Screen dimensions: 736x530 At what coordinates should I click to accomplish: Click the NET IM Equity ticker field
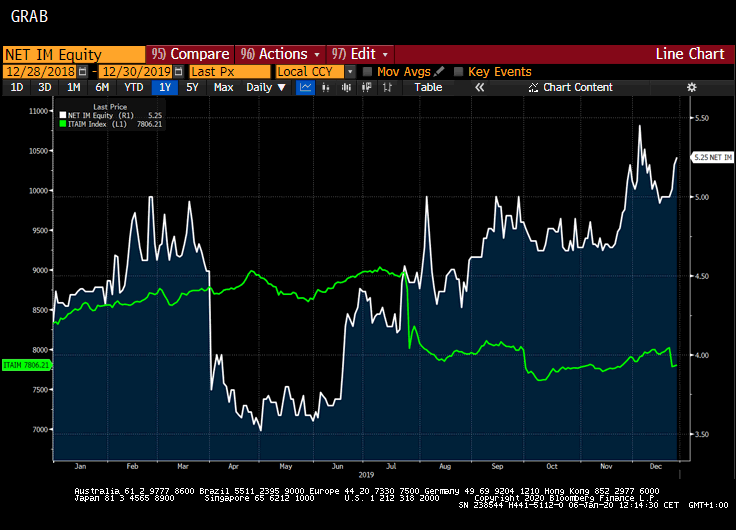pos(73,54)
